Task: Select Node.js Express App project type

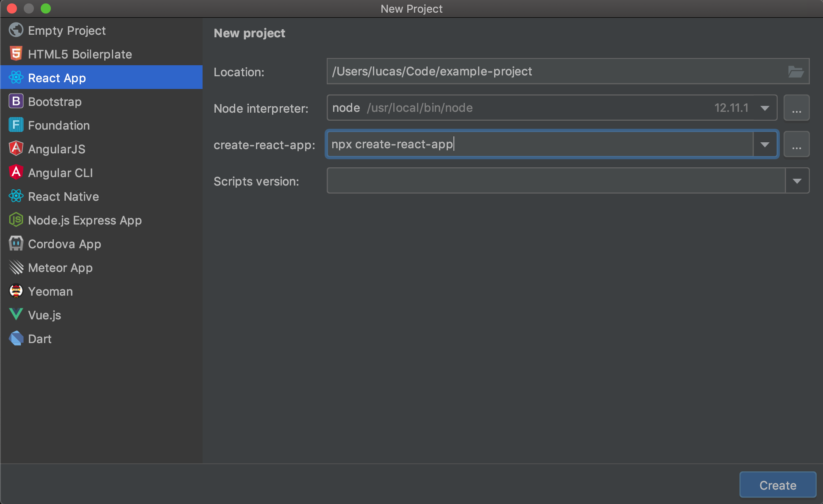Action: 85,220
